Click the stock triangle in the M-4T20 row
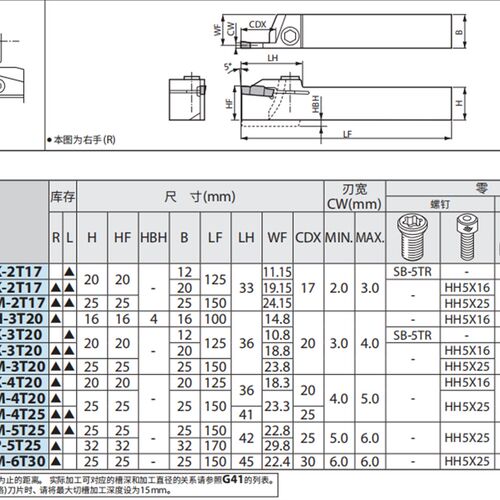 56,398
